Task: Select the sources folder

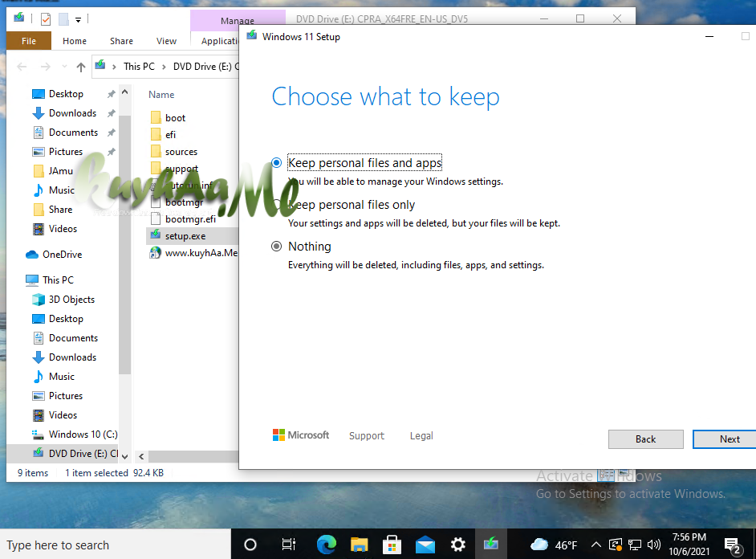Action: coord(181,152)
